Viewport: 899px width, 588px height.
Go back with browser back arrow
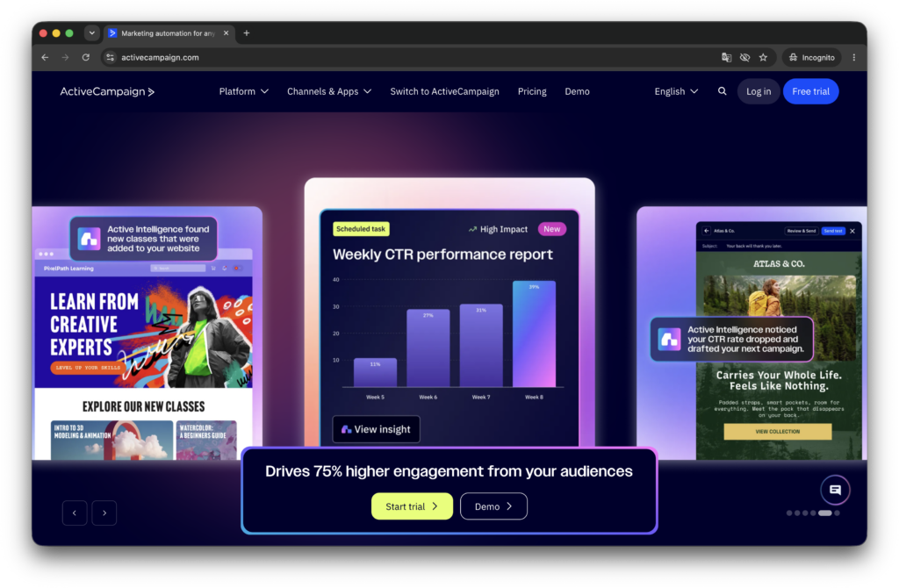45,57
